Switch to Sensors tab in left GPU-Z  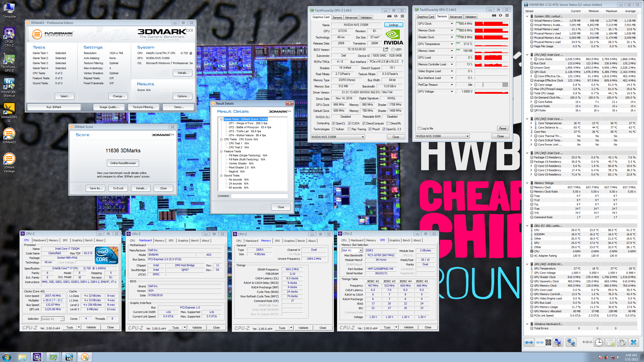click(x=337, y=17)
